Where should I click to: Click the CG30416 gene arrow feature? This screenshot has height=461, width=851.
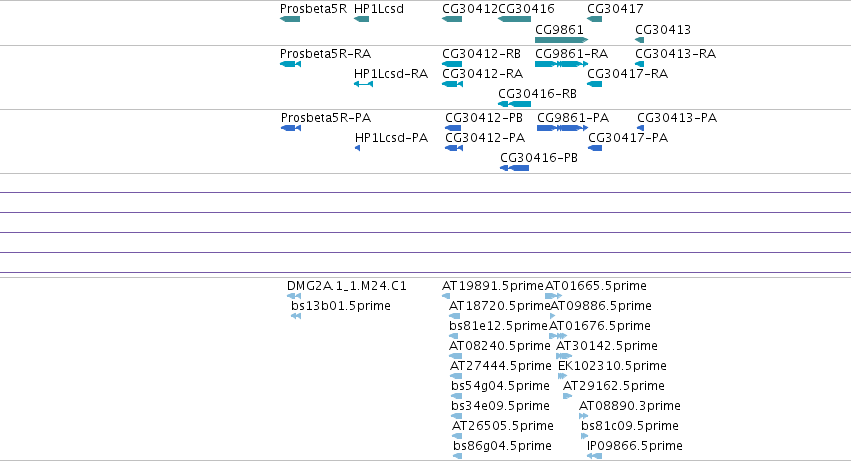(x=515, y=20)
